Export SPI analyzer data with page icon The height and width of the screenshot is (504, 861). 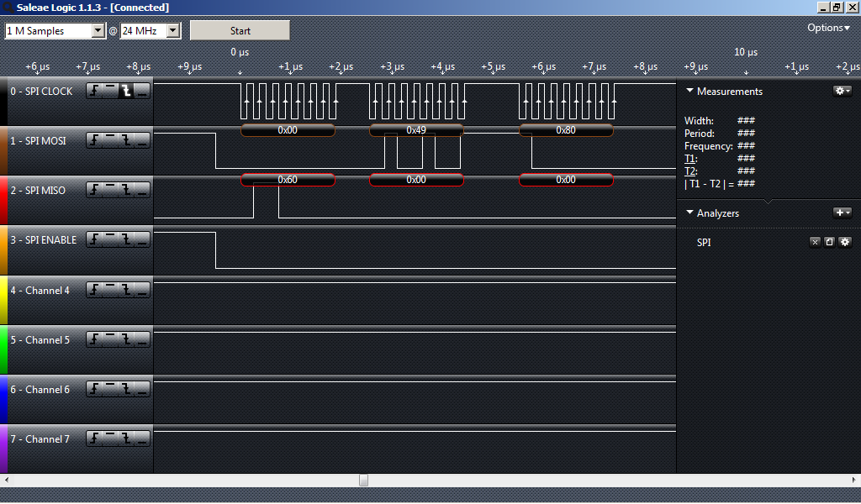829,242
